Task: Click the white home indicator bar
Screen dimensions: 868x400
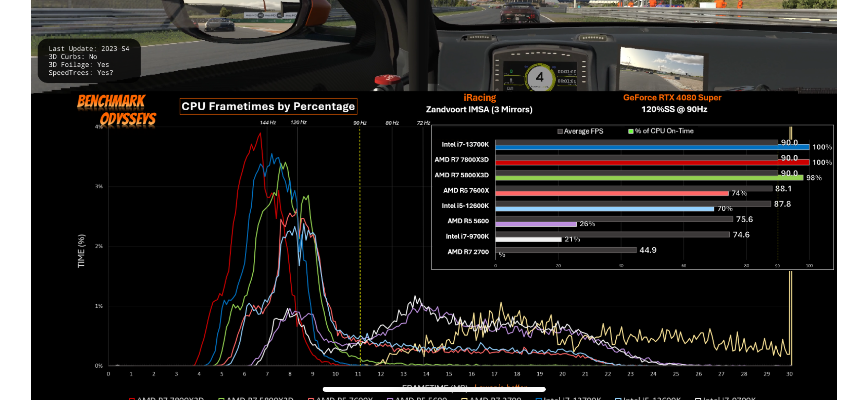Action: 434,389
